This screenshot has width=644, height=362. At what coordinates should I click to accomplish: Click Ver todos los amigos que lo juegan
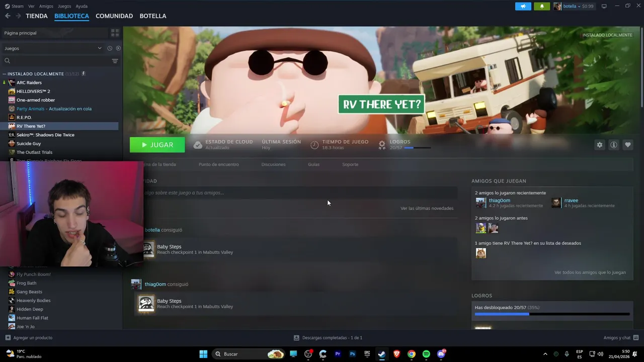coord(590,273)
